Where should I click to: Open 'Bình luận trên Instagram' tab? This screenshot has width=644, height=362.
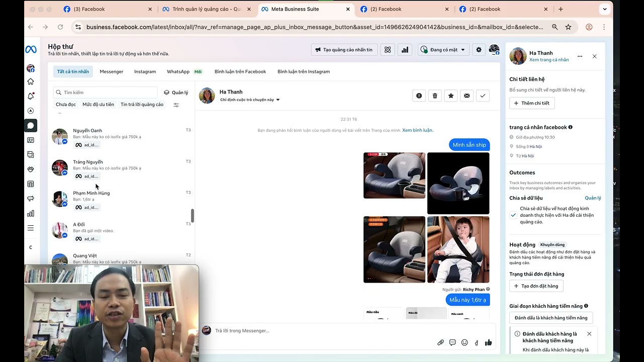tap(303, 71)
